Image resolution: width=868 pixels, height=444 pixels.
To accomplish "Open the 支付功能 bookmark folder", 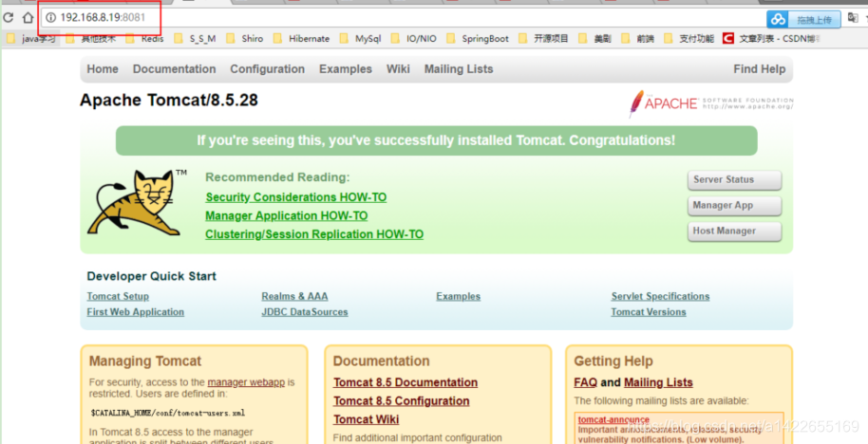I will [689, 39].
